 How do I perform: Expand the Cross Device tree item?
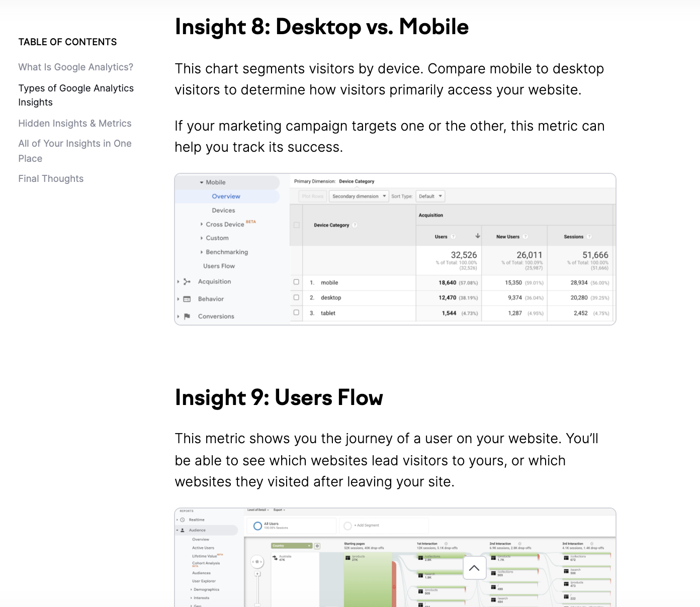(x=202, y=225)
